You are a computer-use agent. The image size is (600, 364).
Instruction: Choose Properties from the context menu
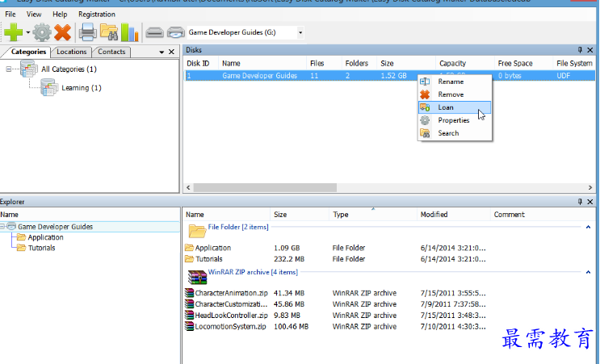click(454, 120)
